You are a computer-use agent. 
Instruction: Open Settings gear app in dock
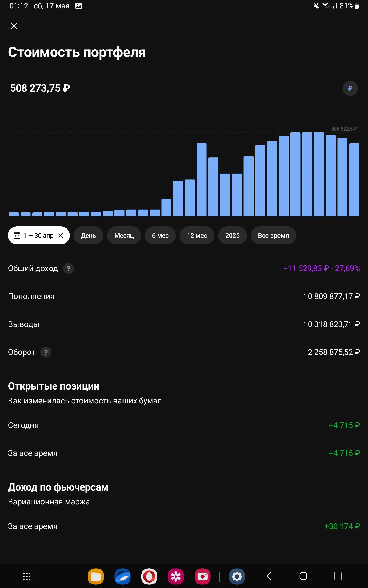237,576
